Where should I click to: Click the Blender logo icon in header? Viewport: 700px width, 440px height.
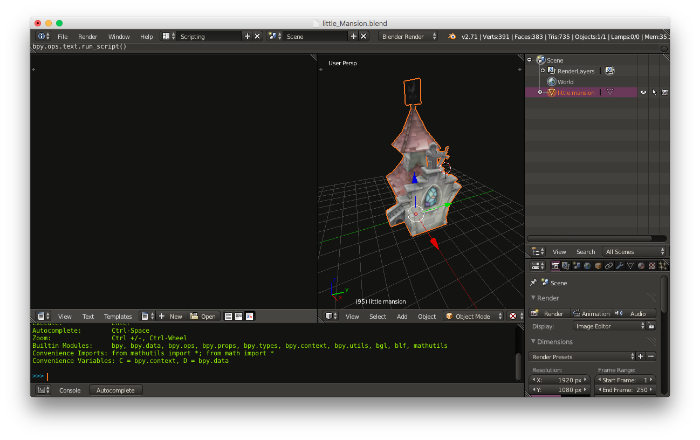(452, 36)
